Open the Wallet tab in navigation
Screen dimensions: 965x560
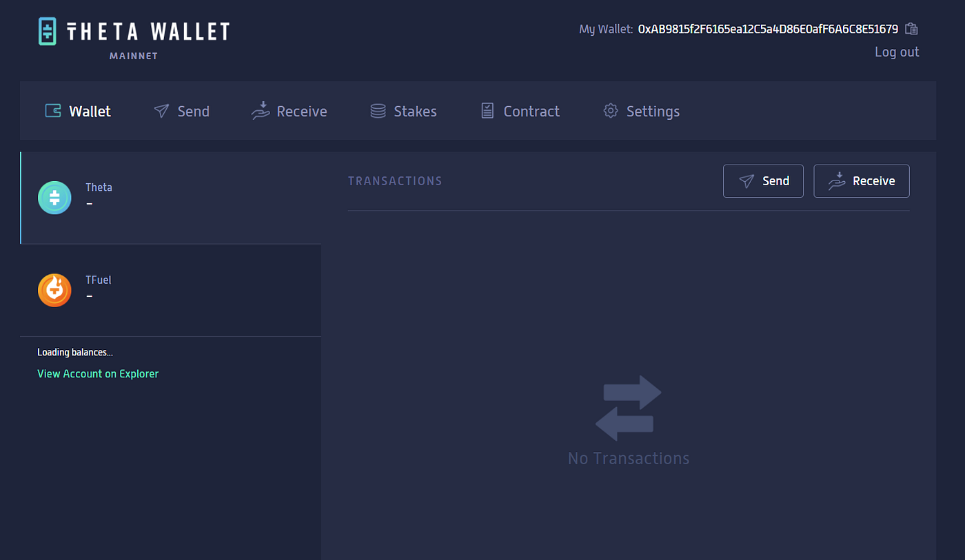point(78,111)
